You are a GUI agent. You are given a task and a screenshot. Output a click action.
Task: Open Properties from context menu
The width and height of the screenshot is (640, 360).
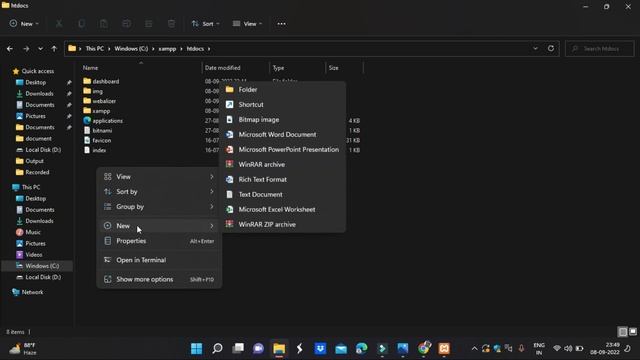point(159,241)
